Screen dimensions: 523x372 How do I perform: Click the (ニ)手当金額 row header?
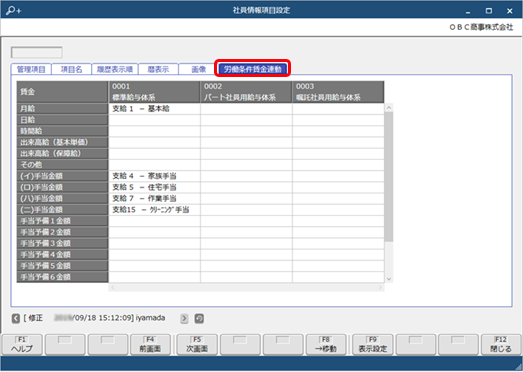62,210
